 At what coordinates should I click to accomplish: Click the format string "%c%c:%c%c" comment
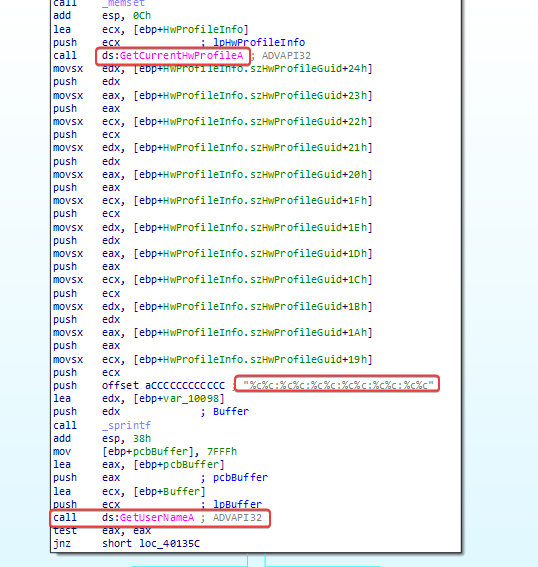[x=338, y=385]
